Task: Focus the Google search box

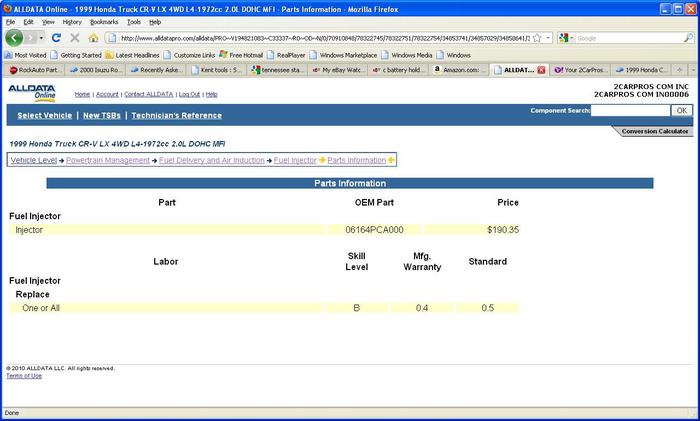Action: [629, 38]
